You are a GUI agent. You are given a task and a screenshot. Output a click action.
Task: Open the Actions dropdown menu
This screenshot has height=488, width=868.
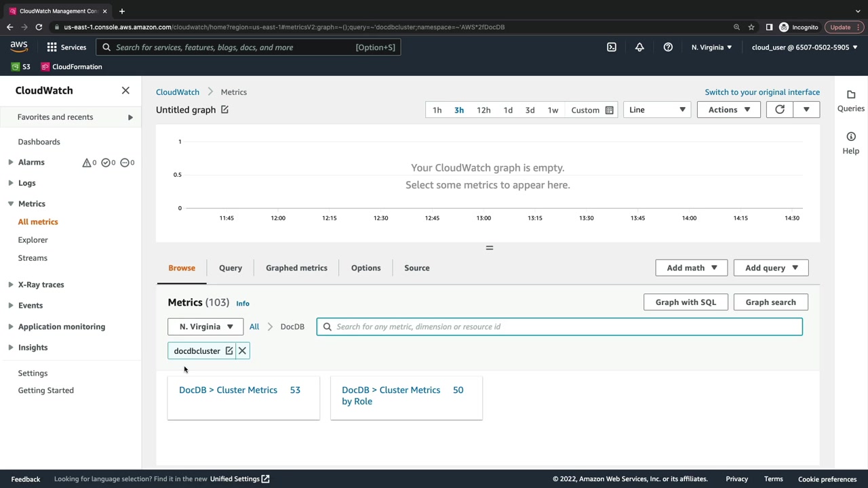[728, 110]
